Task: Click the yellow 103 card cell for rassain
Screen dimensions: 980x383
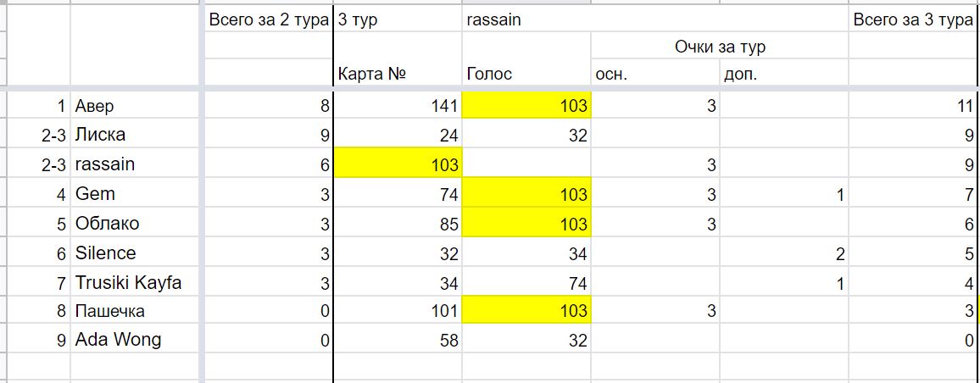Action: pyautogui.click(x=398, y=164)
